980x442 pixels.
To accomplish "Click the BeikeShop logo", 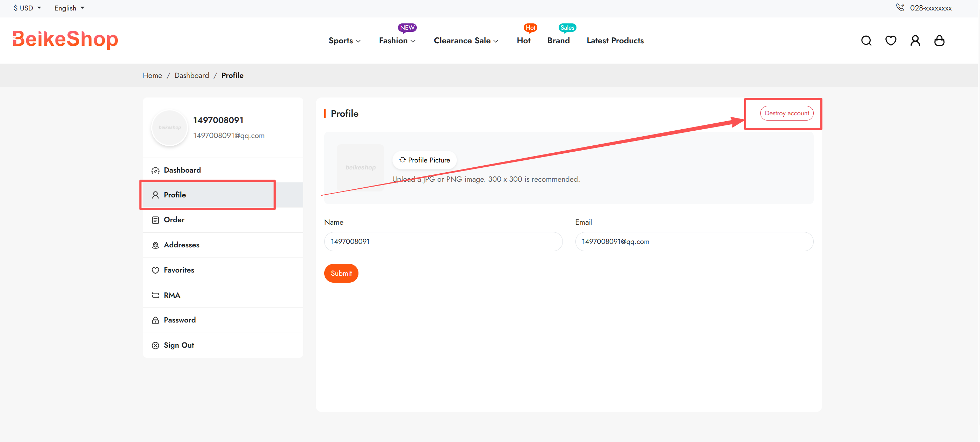I will click(x=65, y=39).
